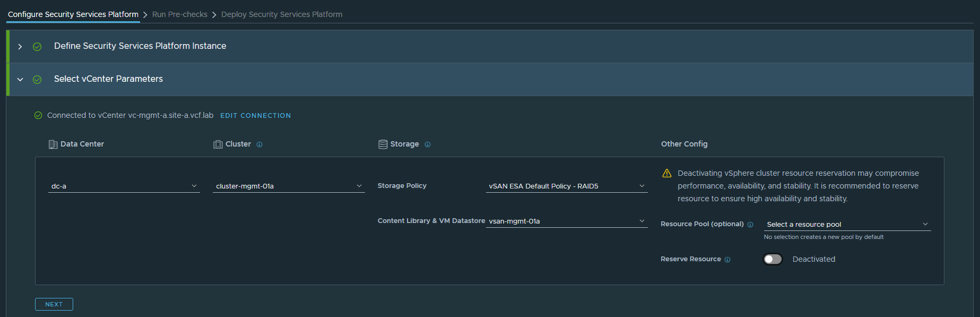Click the info icon next to Cluster
This screenshot has height=317, width=980.
(x=259, y=144)
